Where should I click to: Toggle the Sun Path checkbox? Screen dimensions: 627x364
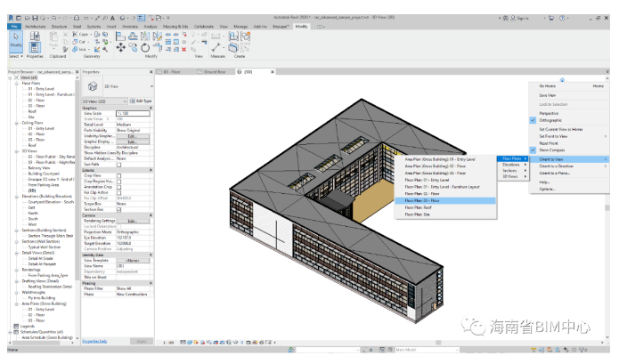click(119, 164)
